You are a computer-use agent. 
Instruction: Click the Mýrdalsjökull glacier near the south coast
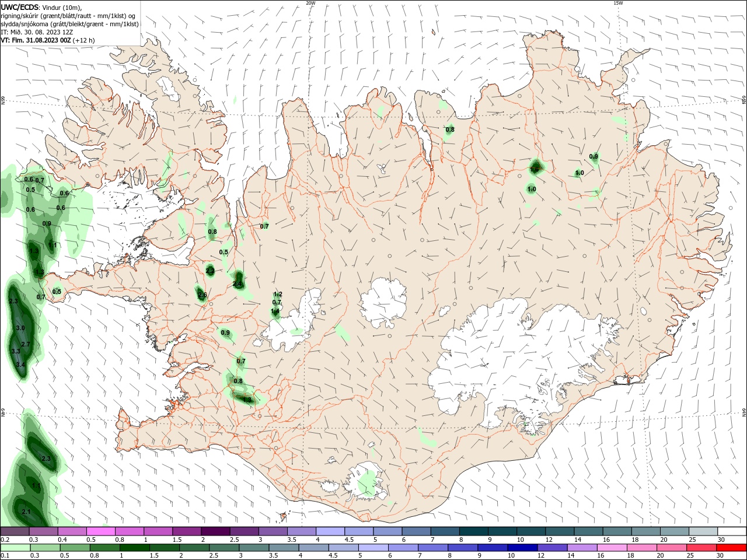coord(366,481)
